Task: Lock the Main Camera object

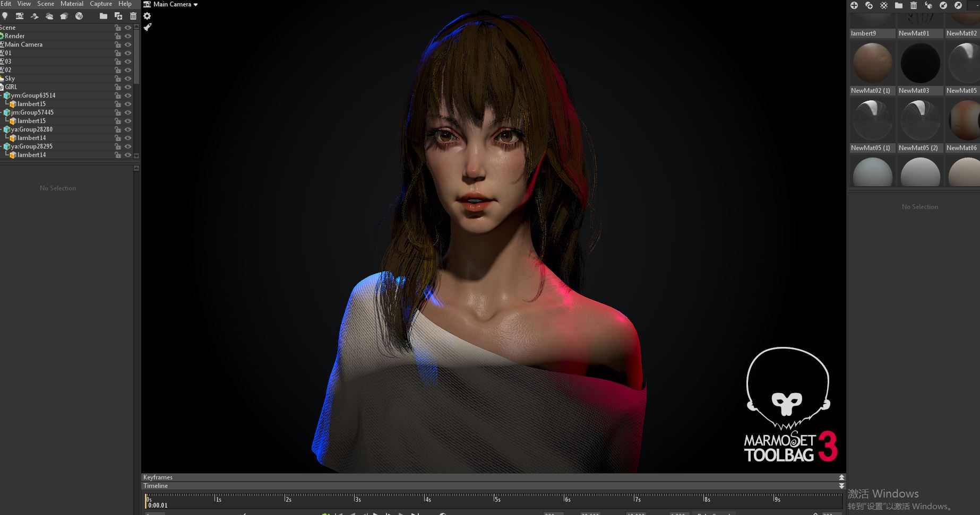Action: coord(118,45)
